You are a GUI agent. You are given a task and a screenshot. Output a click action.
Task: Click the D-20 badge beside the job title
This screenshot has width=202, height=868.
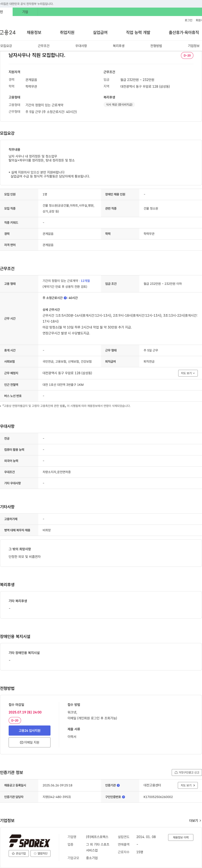(x=187, y=56)
